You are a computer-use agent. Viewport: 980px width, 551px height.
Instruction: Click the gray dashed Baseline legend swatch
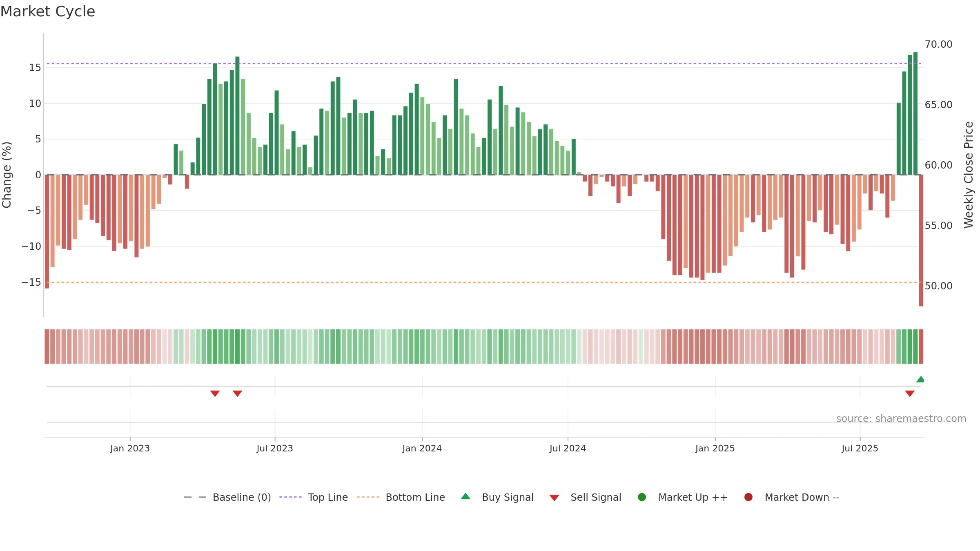(x=195, y=497)
